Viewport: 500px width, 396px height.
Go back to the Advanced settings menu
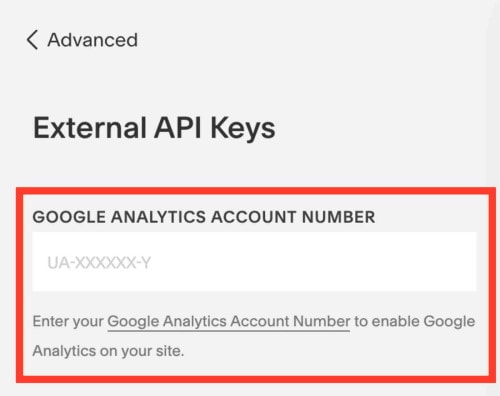82,40
